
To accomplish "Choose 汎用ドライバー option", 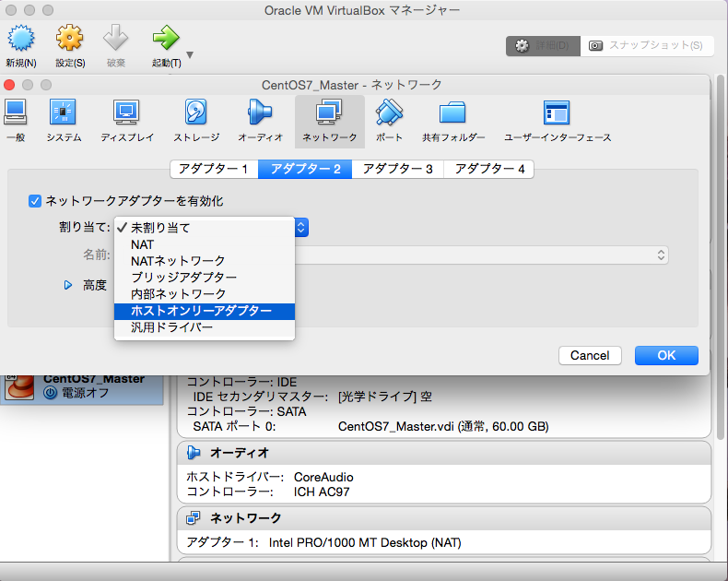I will (205, 327).
